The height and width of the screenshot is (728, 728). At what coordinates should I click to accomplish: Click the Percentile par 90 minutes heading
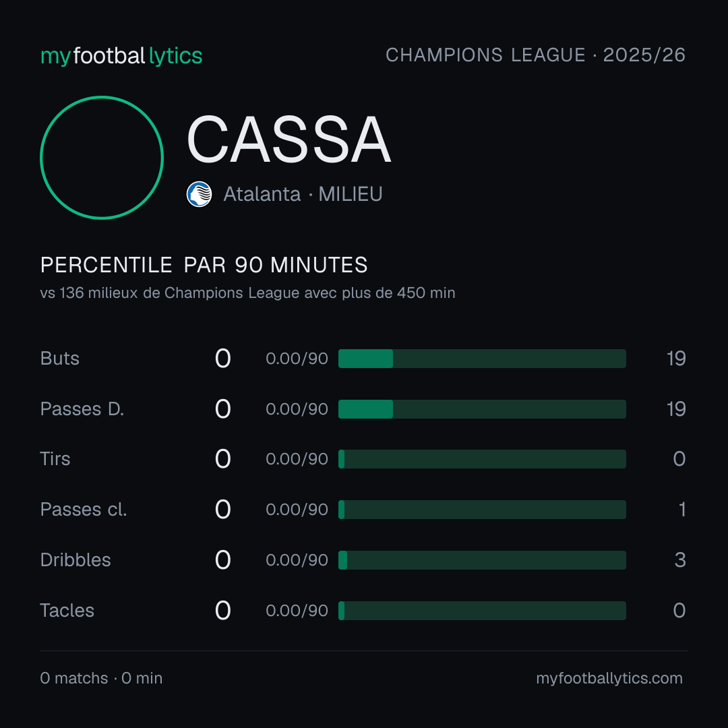204,265
